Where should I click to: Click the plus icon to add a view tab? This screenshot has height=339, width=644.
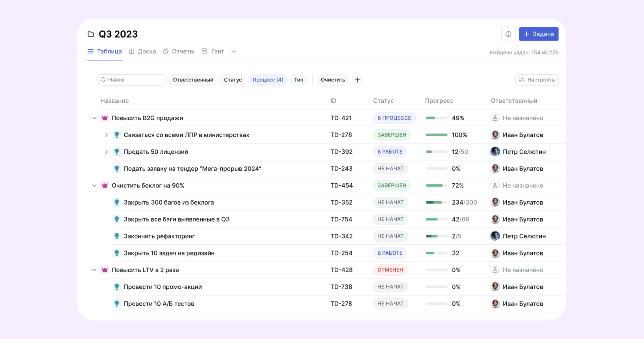click(x=234, y=51)
